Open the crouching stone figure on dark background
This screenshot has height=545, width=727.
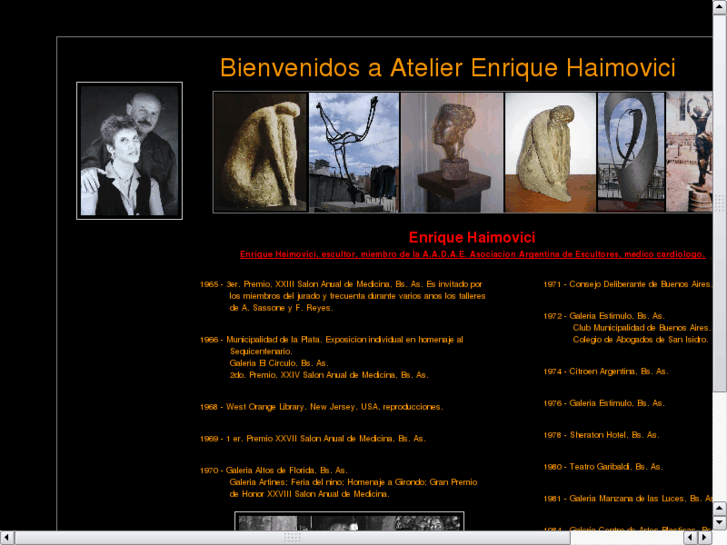260,152
